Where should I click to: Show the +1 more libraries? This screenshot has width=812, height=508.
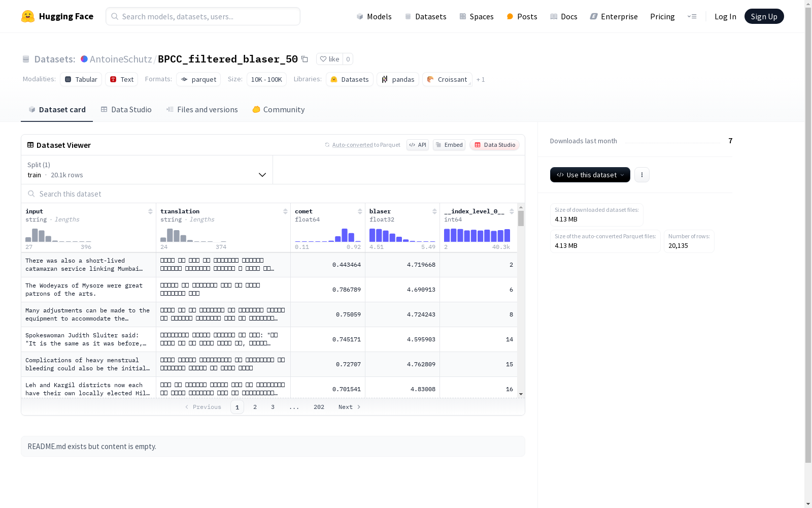point(481,79)
